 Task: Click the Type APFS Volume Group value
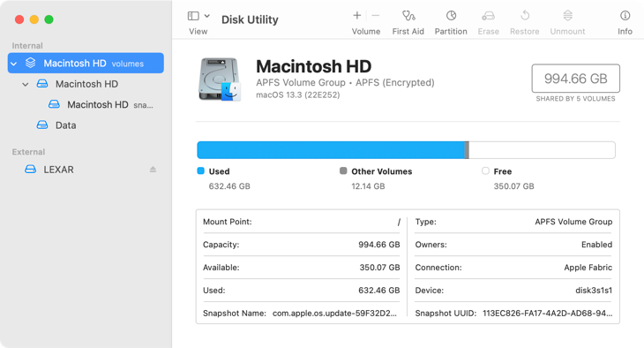point(573,222)
